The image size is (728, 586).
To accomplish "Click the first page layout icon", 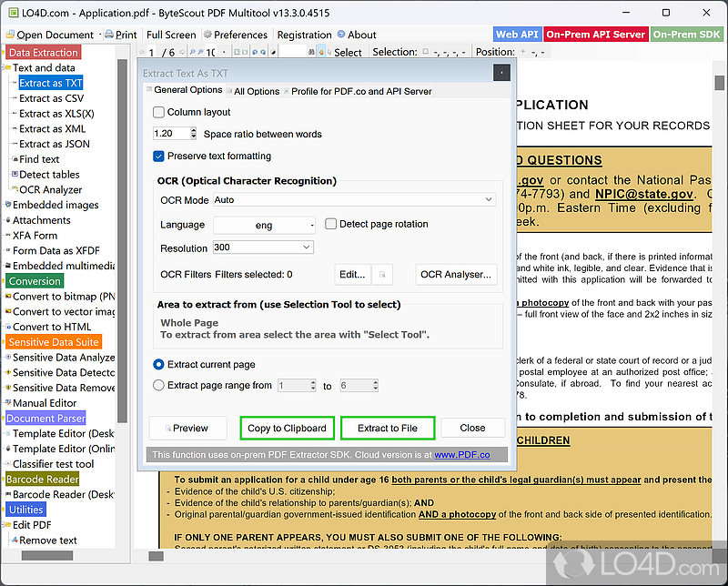I will pyautogui.click(x=237, y=52).
